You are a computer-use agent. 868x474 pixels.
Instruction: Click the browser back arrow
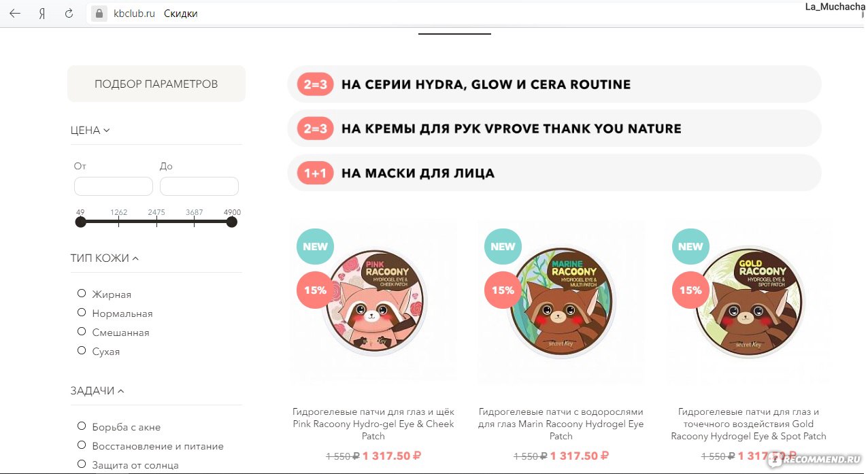pos(14,13)
